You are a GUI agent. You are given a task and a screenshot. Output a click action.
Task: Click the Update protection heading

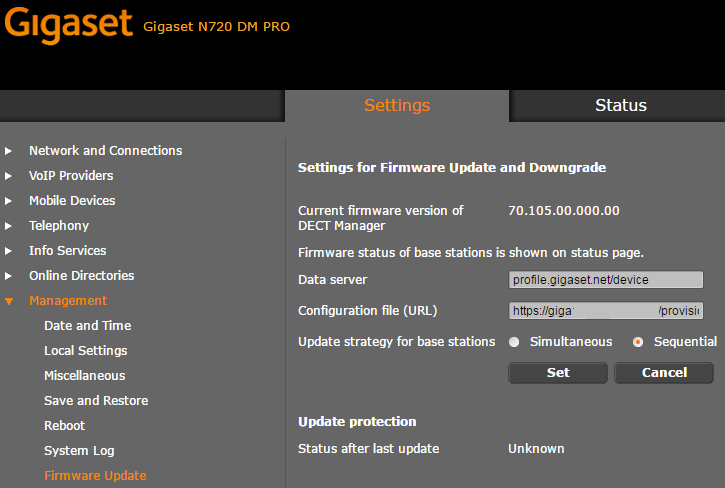click(357, 421)
